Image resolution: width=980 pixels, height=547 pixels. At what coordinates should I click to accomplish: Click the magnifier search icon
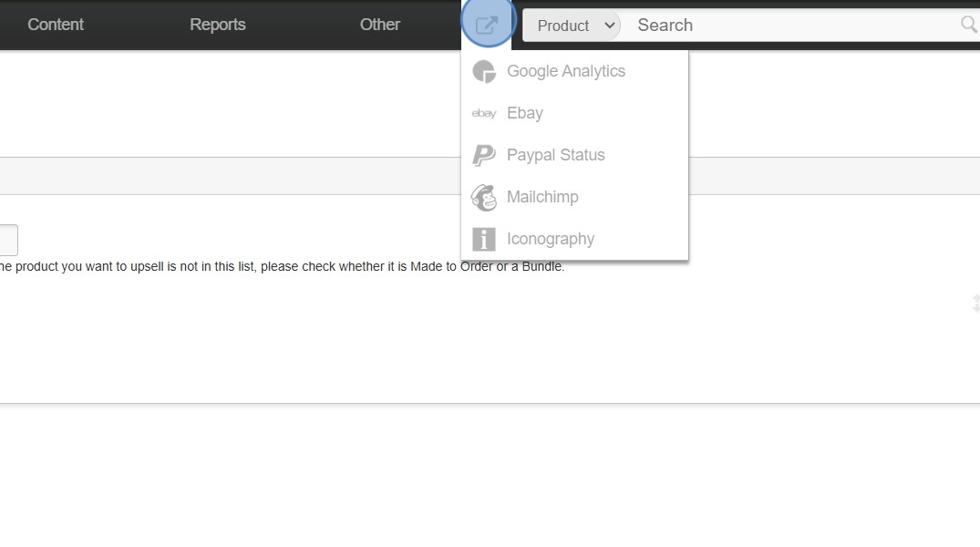coord(969,25)
